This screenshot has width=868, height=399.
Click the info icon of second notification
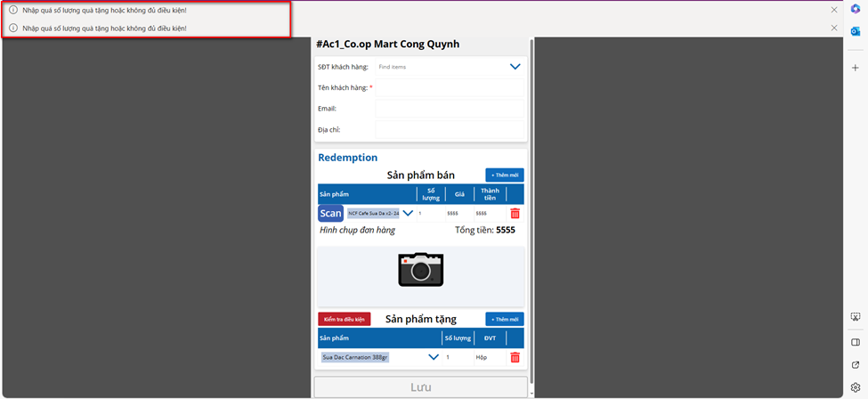point(13,28)
